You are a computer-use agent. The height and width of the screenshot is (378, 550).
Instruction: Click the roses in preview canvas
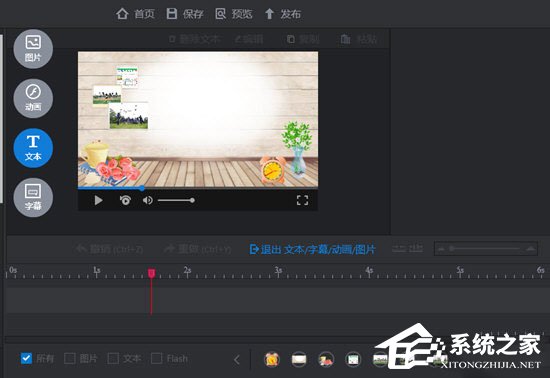[x=118, y=168]
